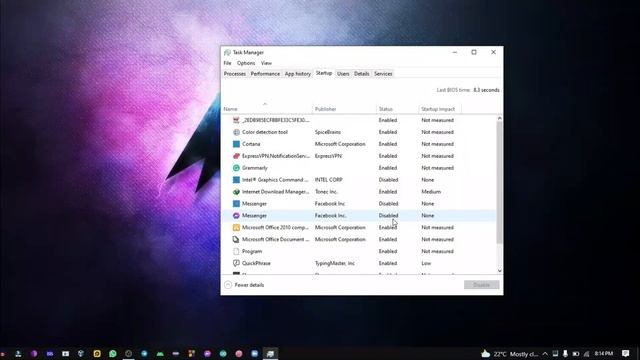This screenshot has height=360, width=640.
Task: Click the Low startup impact value
Action: [x=426, y=263]
